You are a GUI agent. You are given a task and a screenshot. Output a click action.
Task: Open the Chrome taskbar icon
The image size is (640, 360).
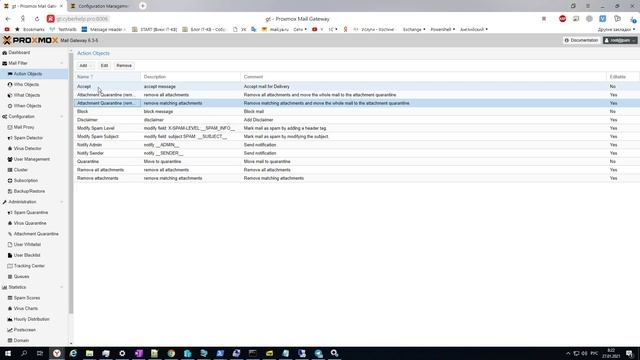tap(171, 353)
